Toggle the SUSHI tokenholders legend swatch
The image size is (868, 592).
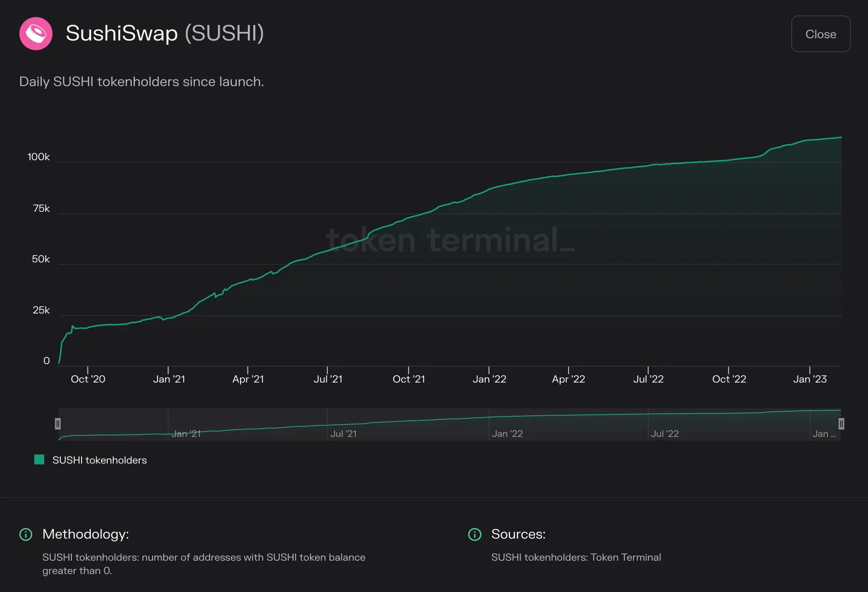click(40, 459)
